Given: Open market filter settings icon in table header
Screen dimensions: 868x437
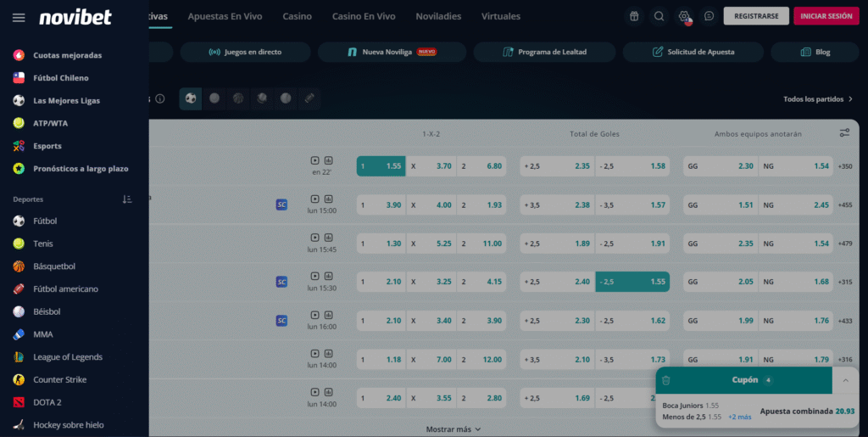Looking at the screenshot, I should (x=844, y=133).
